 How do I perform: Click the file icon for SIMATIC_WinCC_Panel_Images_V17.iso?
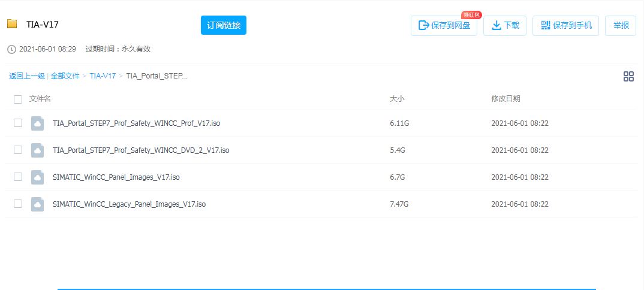pyautogui.click(x=38, y=177)
